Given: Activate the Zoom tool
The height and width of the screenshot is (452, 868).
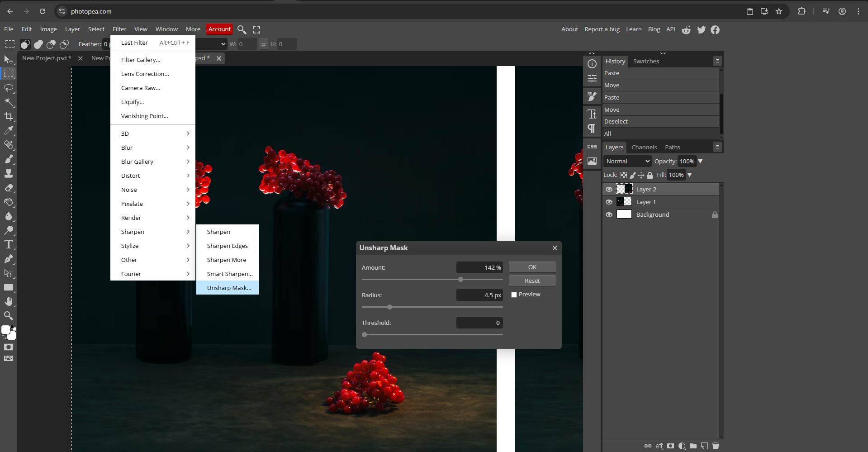Looking at the screenshot, I should [x=9, y=316].
